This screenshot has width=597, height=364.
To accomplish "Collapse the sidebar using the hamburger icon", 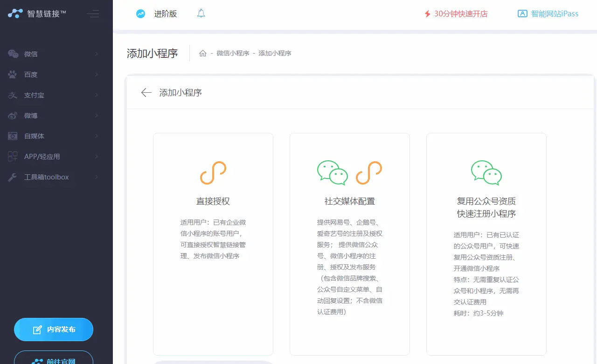I will tap(93, 14).
